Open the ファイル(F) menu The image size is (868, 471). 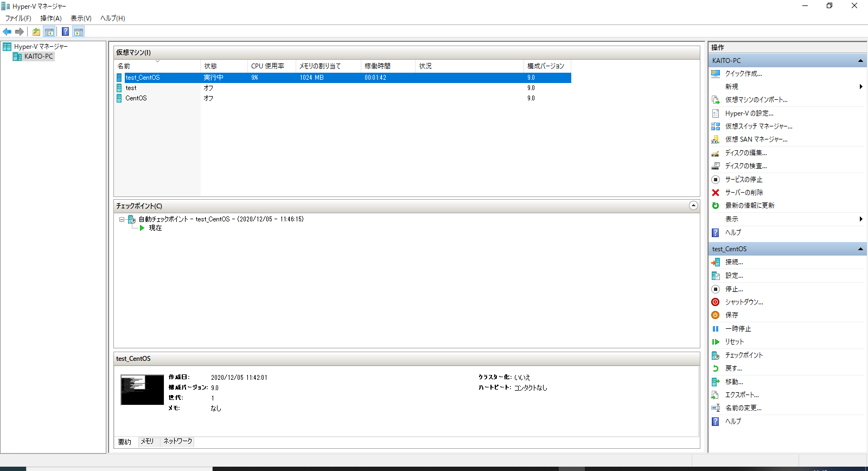18,18
